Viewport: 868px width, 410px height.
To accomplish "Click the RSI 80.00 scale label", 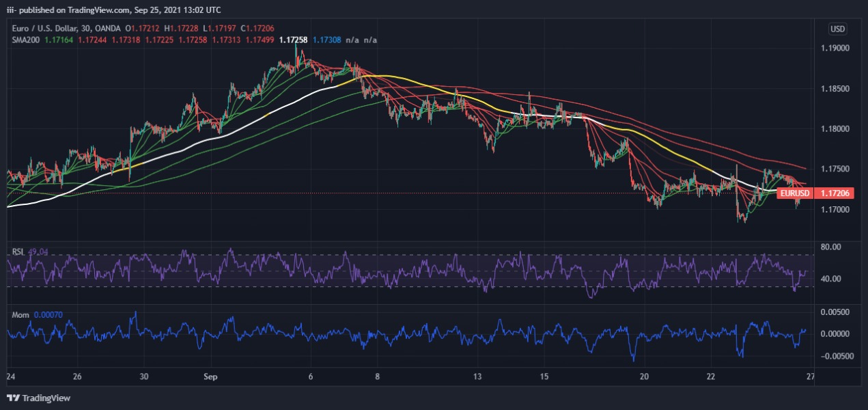I will pos(830,247).
